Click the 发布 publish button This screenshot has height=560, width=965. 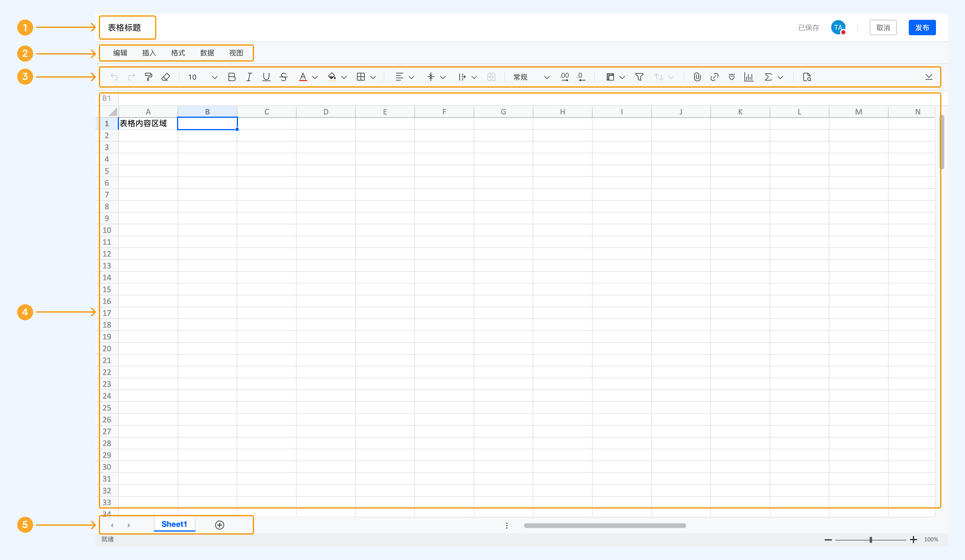pyautogui.click(x=922, y=28)
